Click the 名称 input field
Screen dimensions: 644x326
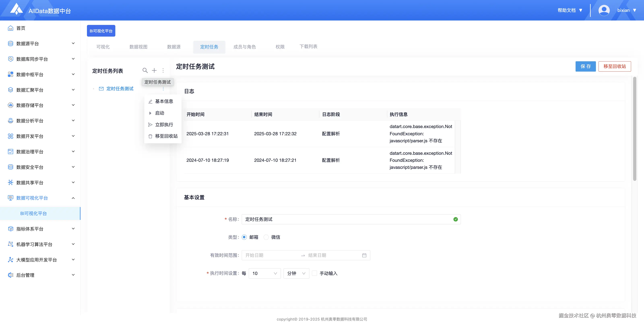click(x=348, y=219)
